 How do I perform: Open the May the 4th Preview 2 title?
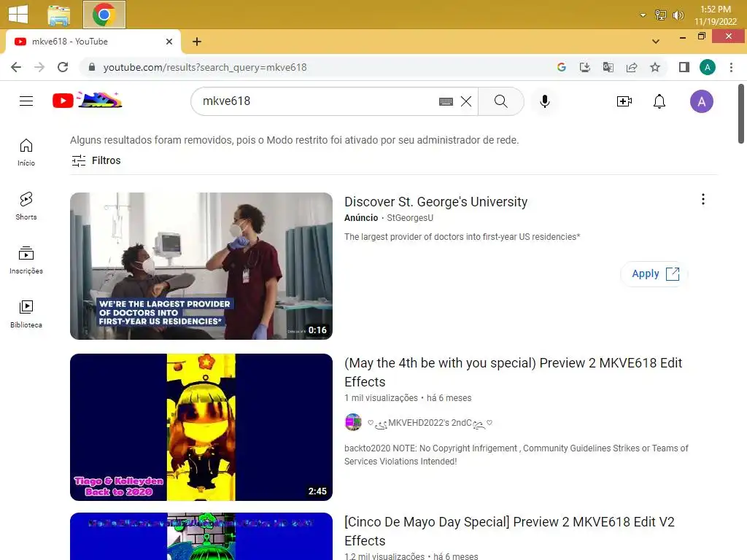[x=513, y=373]
